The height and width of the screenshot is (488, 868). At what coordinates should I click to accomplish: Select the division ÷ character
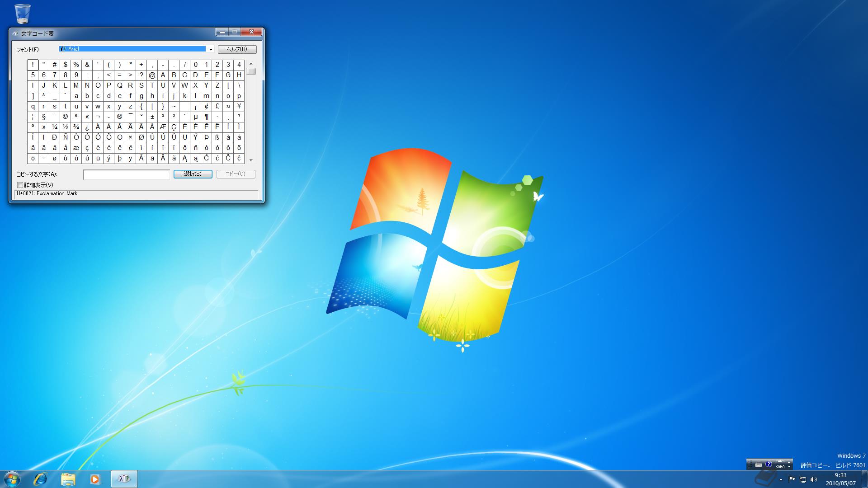pyautogui.click(x=44, y=158)
